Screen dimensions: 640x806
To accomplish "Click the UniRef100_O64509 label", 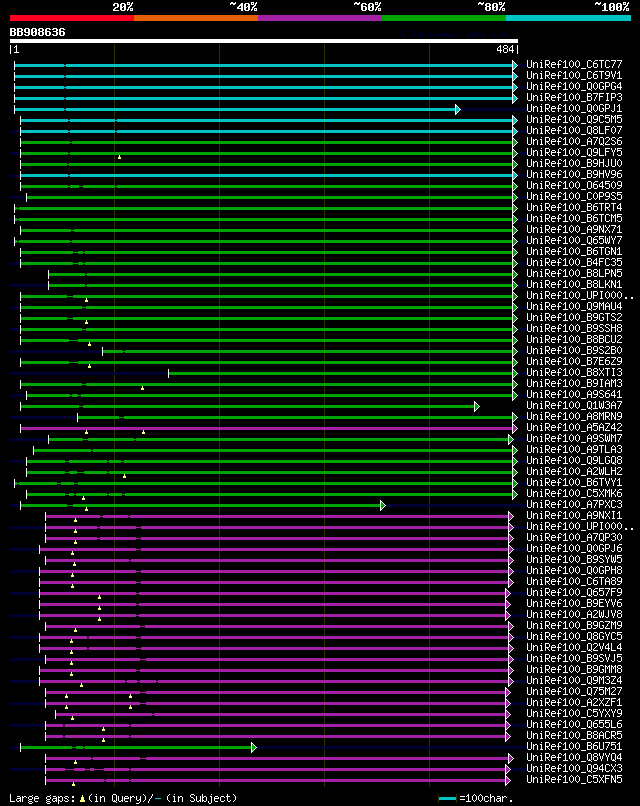I will pos(574,186).
